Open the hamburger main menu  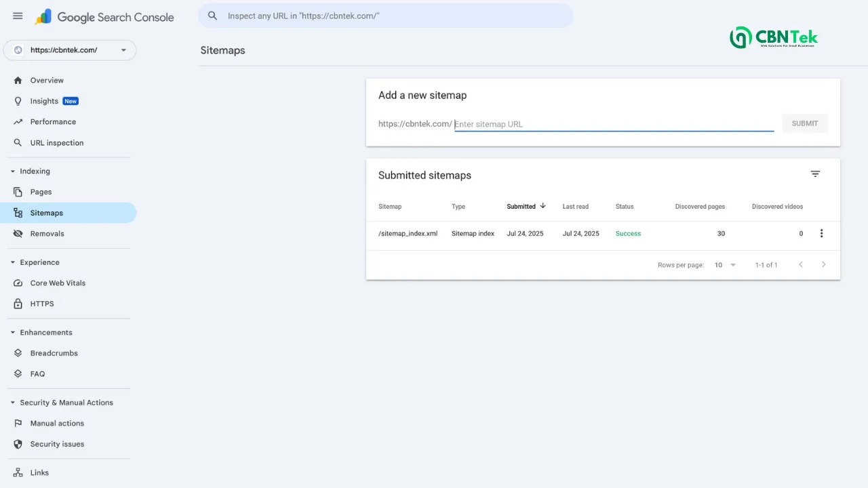point(18,16)
